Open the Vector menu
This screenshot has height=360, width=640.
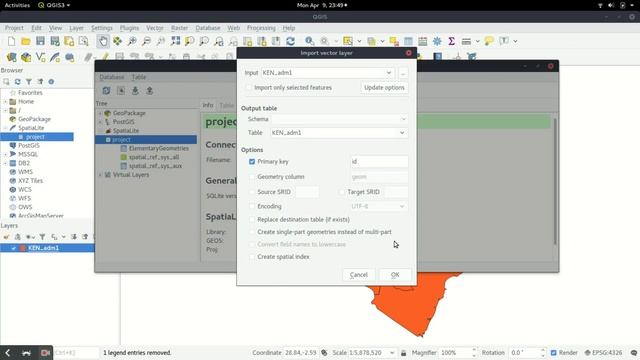155,28
